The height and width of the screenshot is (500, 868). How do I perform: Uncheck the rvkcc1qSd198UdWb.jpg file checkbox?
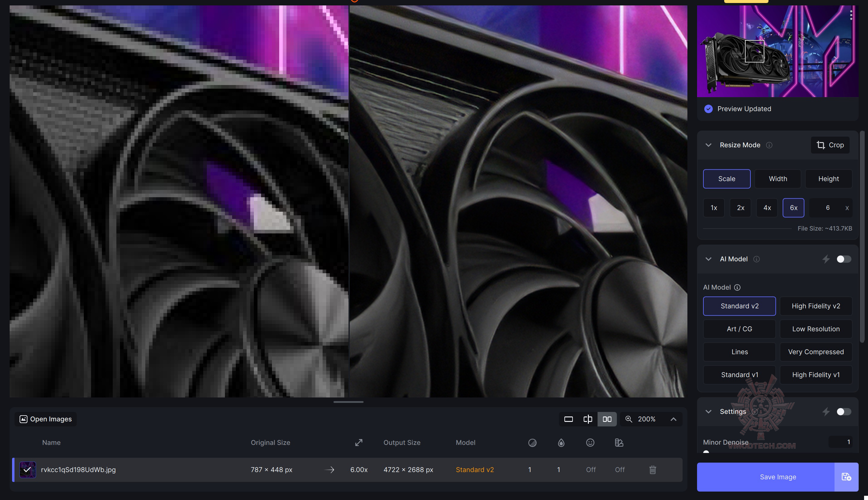pyautogui.click(x=27, y=470)
